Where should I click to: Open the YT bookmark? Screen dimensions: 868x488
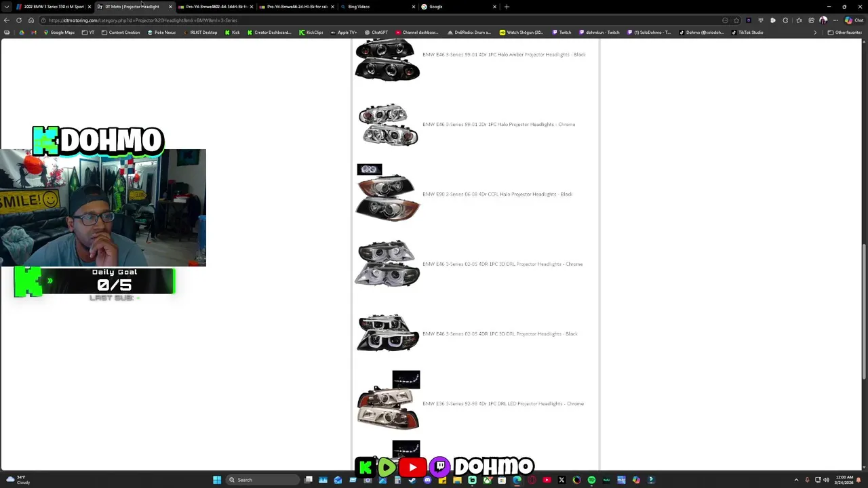[89, 33]
